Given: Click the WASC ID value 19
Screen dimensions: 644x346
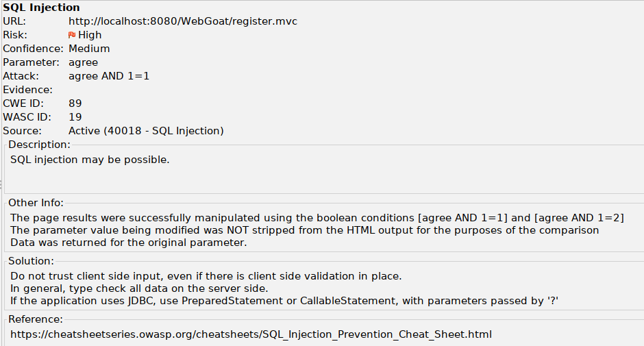Looking at the screenshot, I should (75, 117).
